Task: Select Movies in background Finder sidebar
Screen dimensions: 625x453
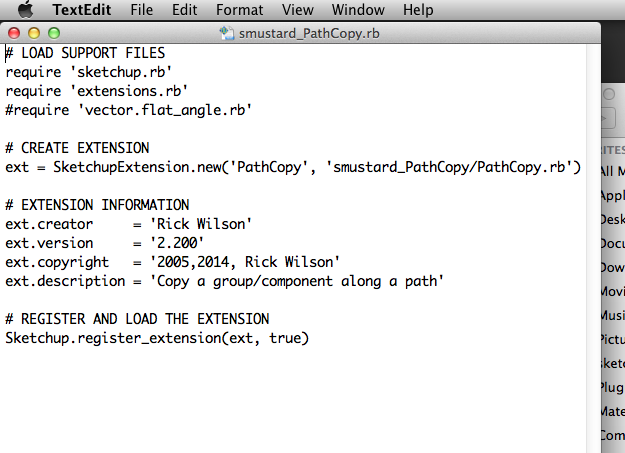Action: 612,291
